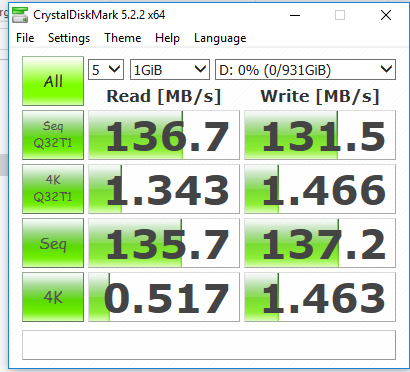The height and width of the screenshot is (372, 410).
Task: Click the Seq Q32T1 read result 136.7
Action: point(164,135)
